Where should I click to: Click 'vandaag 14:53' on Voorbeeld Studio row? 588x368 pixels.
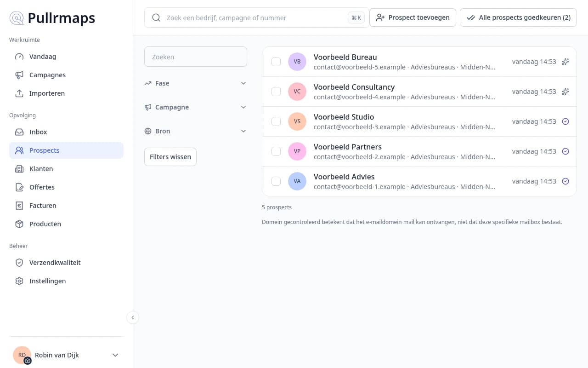[534, 121]
